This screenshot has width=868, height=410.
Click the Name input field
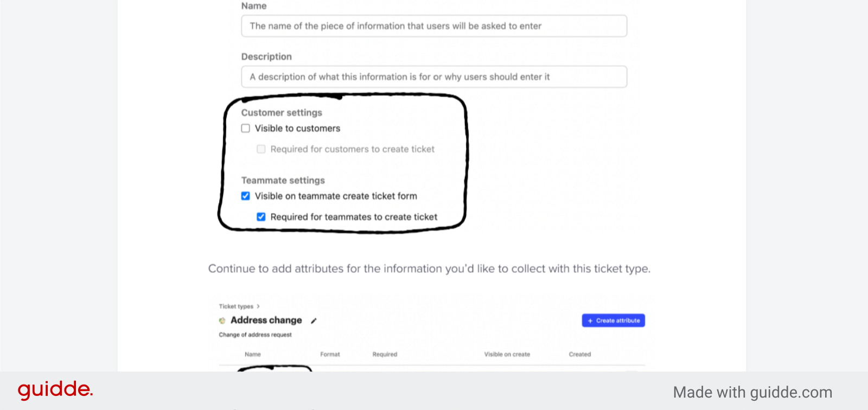pyautogui.click(x=433, y=25)
